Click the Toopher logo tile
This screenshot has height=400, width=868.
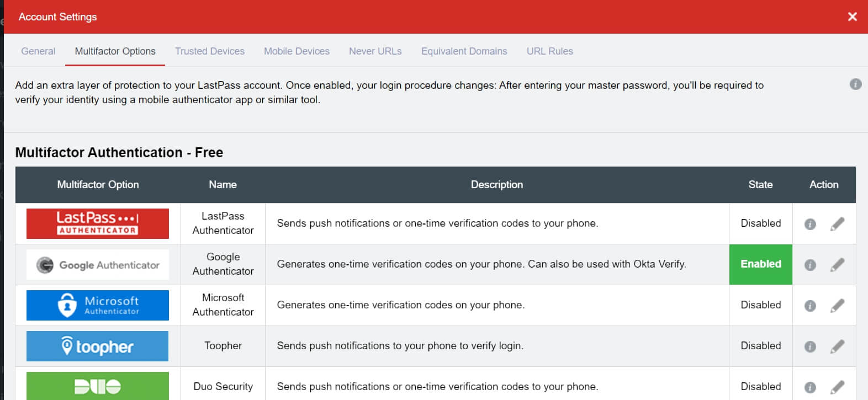pyautogui.click(x=98, y=346)
